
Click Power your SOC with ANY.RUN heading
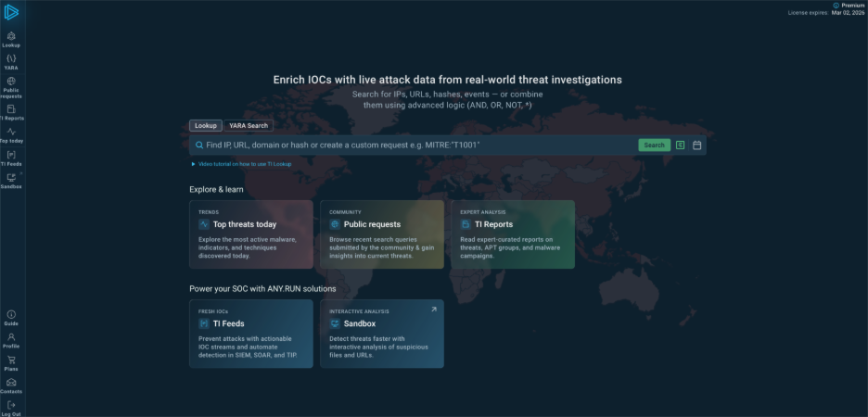click(262, 289)
